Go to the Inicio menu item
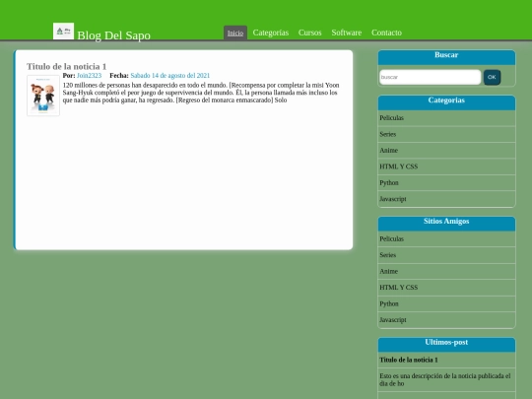The width and height of the screenshot is (532, 399). (x=235, y=33)
